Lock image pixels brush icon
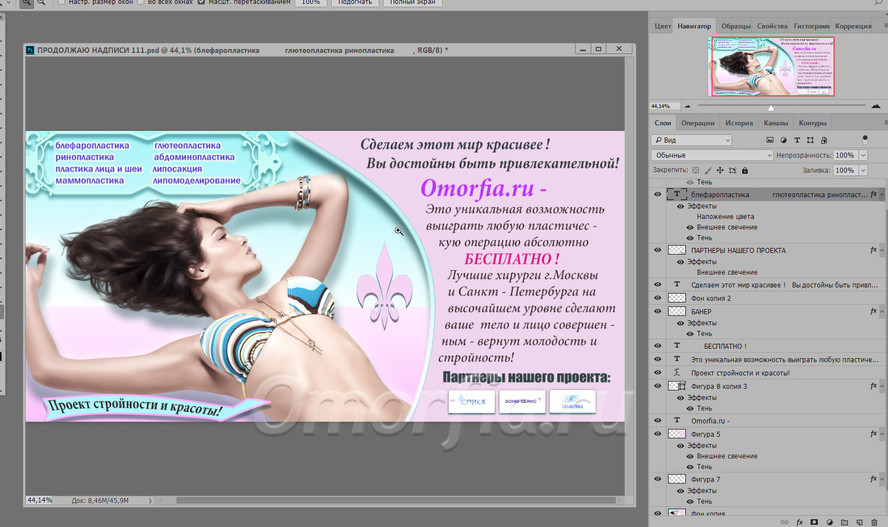888x527 pixels. (x=708, y=170)
